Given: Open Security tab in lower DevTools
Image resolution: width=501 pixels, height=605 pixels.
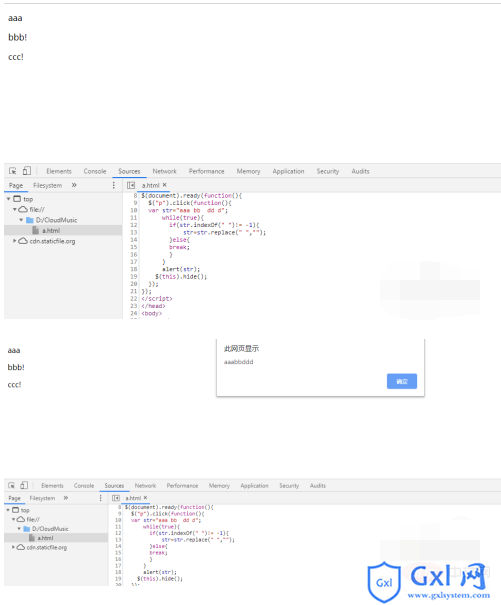Looking at the screenshot, I should (289, 486).
